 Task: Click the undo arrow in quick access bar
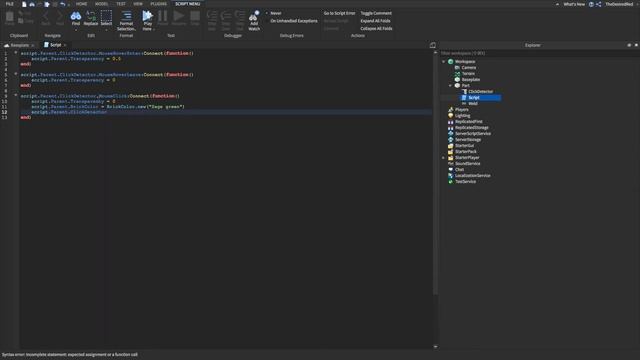62,4
